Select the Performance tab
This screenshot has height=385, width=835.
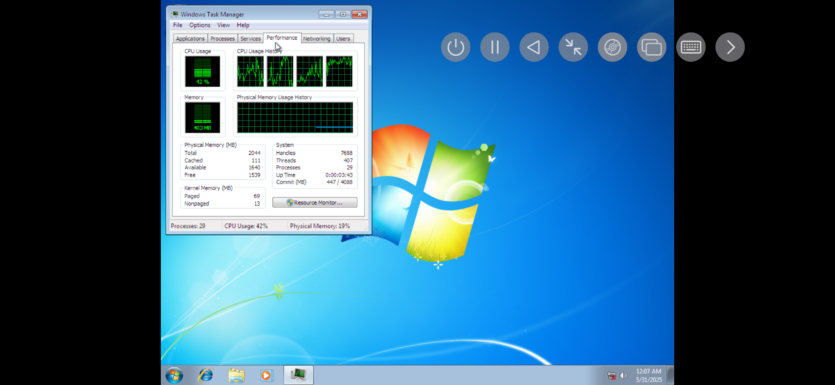[282, 38]
